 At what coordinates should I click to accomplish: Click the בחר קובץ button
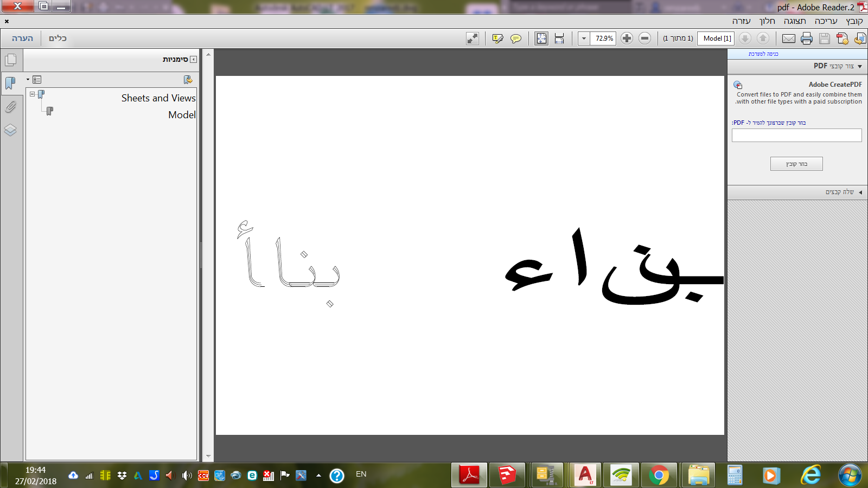pyautogui.click(x=796, y=163)
